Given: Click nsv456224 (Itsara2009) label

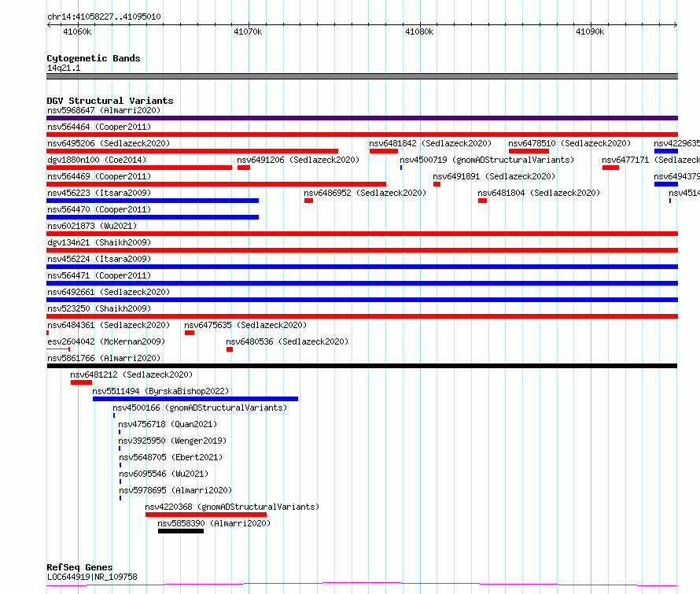Looking at the screenshot, I should click(99, 259).
